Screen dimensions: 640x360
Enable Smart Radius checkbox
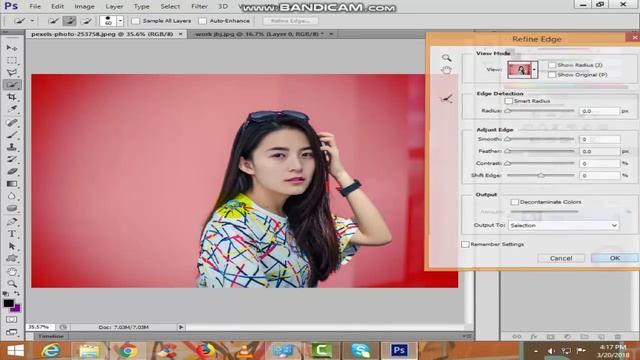point(509,101)
